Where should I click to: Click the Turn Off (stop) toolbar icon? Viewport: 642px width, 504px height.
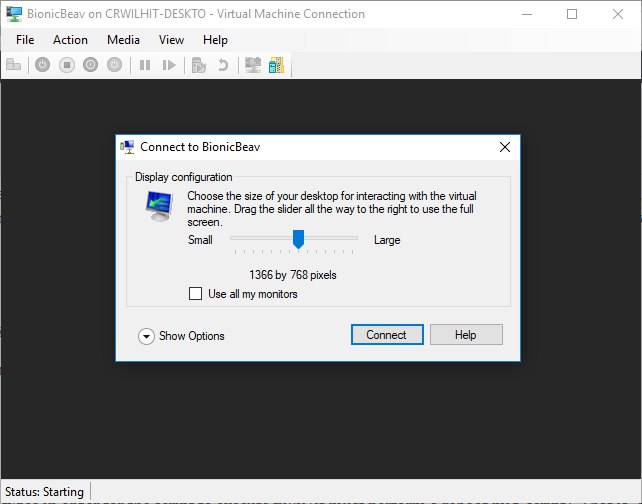coord(66,65)
